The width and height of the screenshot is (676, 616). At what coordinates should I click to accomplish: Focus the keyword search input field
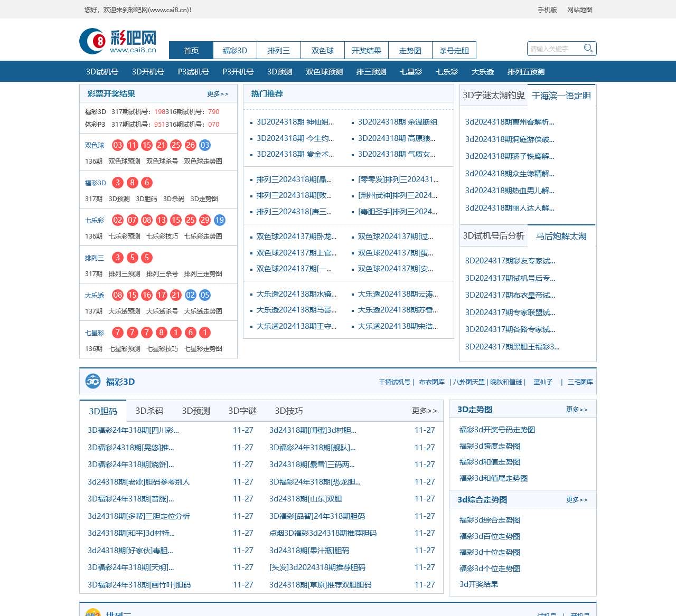pos(555,49)
